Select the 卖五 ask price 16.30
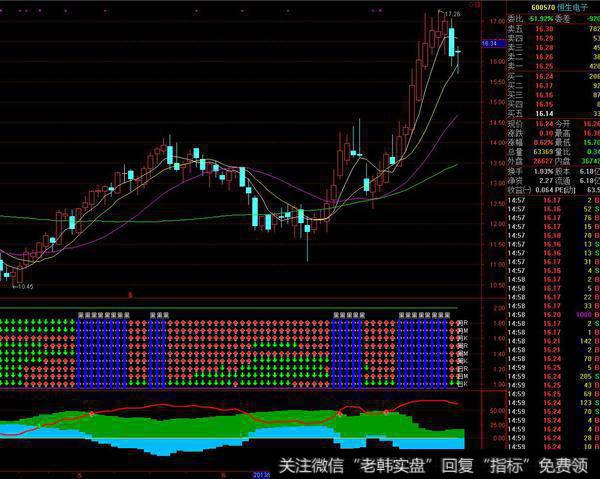The height and width of the screenshot is (479, 600). (x=544, y=29)
